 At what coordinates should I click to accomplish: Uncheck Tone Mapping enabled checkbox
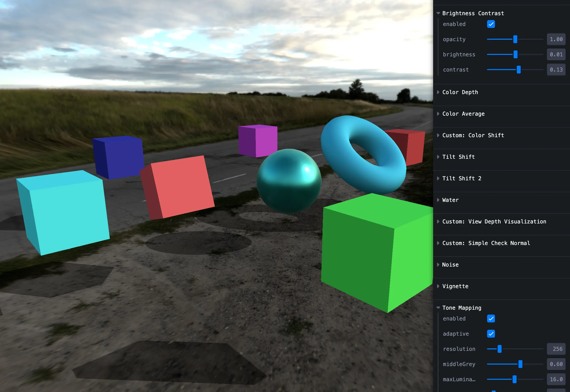pos(491,318)
